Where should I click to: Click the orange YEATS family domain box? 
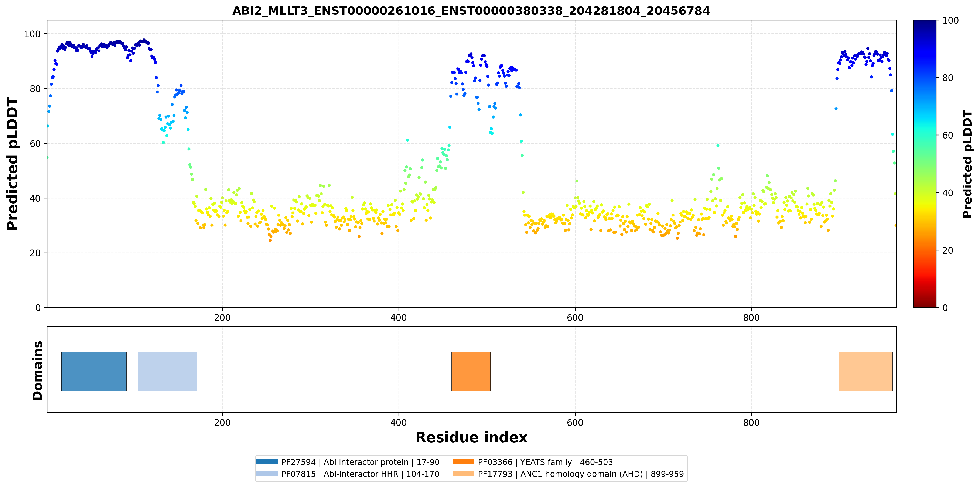471,371
